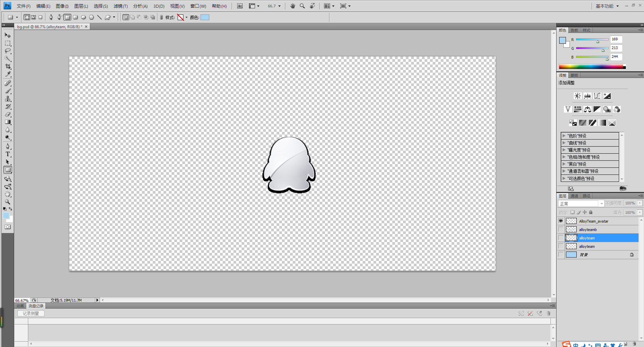Click the Brightness/Contrast adjustment icon
Image resolution: width=644 pixels, height=347 pixels.
[577, 96]
